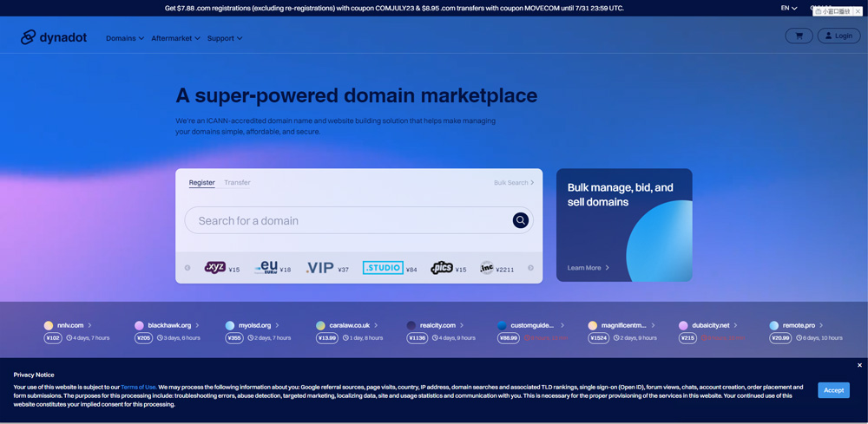Image resolution: width=868 pixels, height=424 pixels.
Task: Select the .xyz domain logo
Action: (214, 268)
